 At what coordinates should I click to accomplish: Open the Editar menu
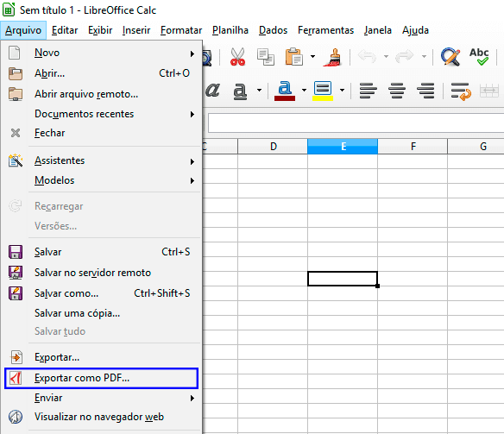pyautogui.click(x=65, y=30)
